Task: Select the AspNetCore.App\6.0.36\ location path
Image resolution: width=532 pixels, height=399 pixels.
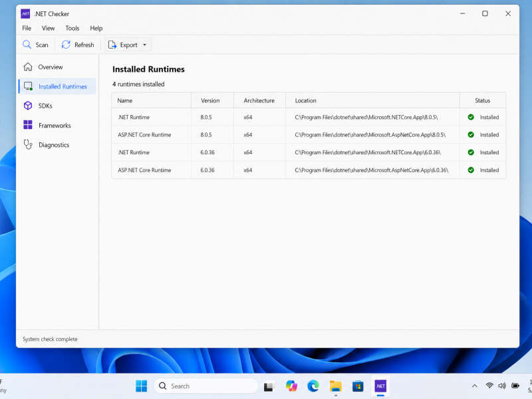Action: point(372,170)
